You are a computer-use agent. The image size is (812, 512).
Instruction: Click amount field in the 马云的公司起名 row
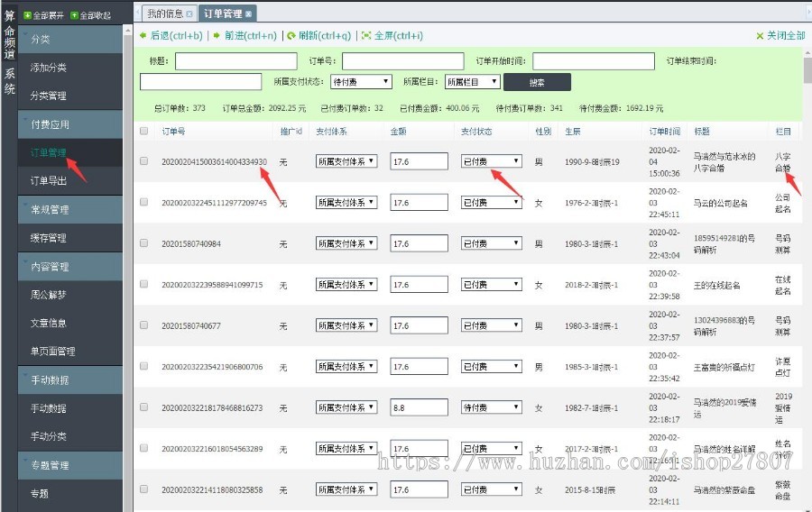(419, 202)
